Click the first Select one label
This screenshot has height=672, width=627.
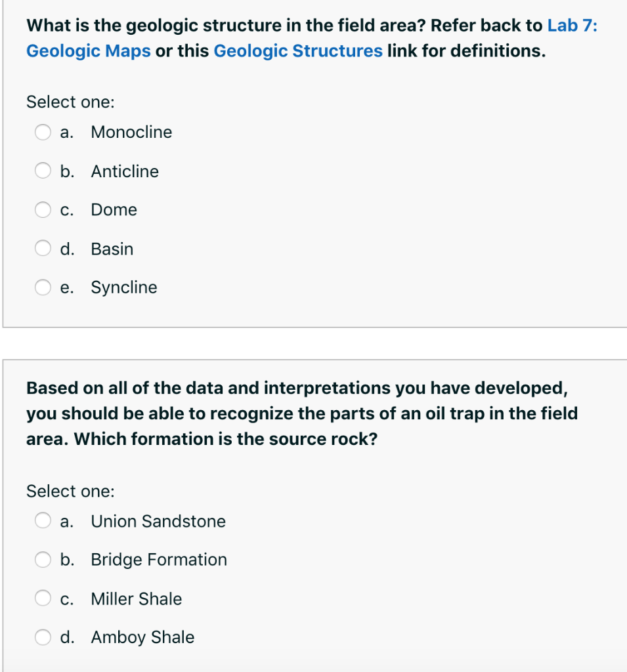click(x=70, y=102)
